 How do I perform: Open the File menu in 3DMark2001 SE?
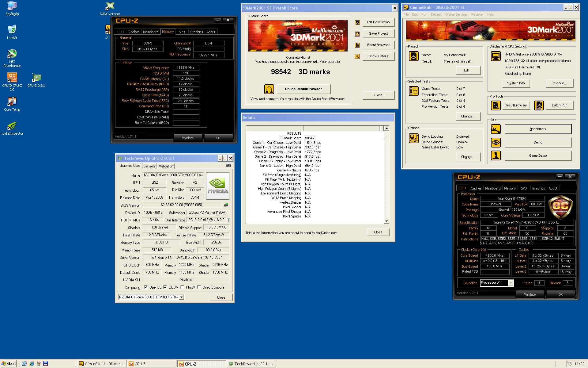coord(406,14)
